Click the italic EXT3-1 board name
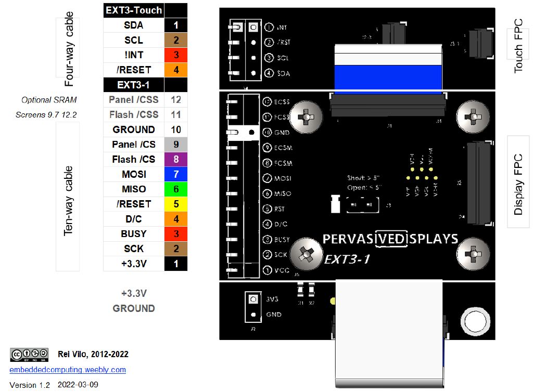 pyautogui.click(x=347, y=259)
